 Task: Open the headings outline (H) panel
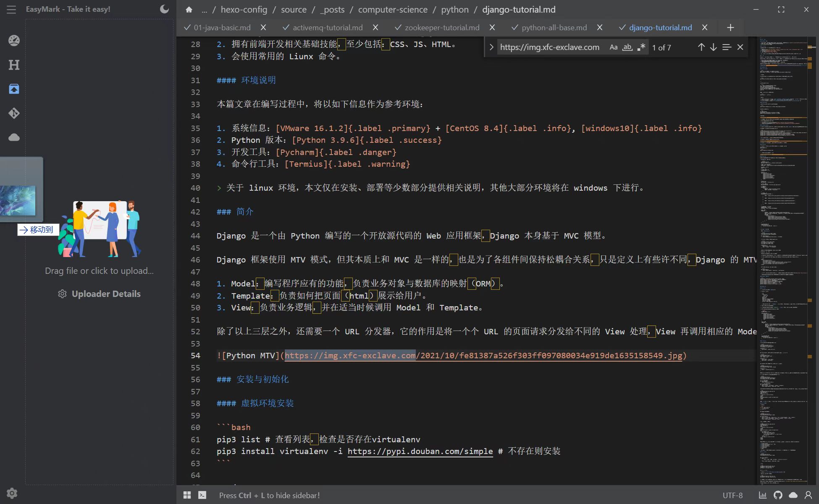(x=14, y=65)
